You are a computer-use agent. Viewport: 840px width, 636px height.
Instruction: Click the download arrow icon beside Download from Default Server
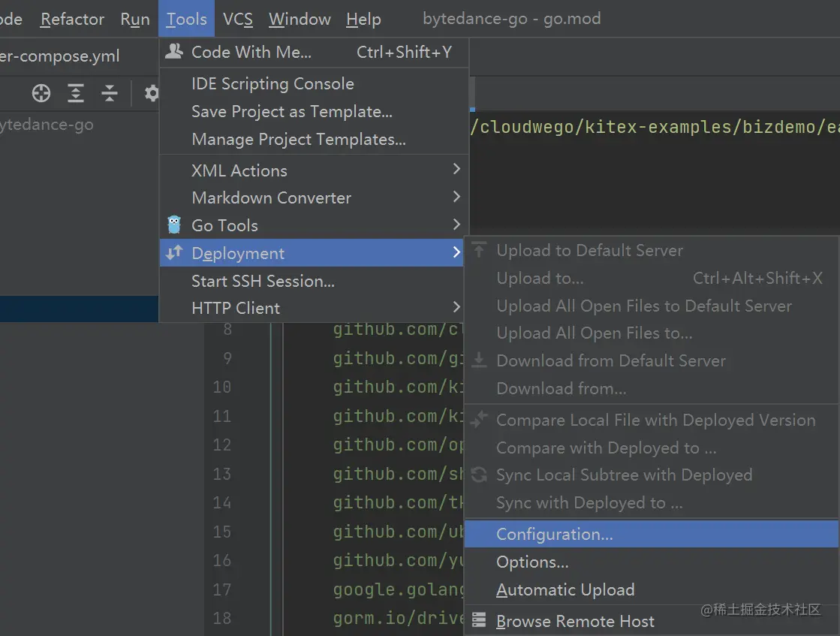tap(479, 360)
